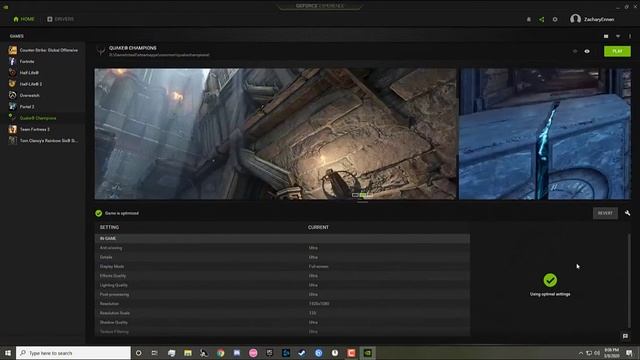This screenshot has width=640, height=360.
Task: Click the REVERT button
Action: pyautogui.click(x=605, y=213)
